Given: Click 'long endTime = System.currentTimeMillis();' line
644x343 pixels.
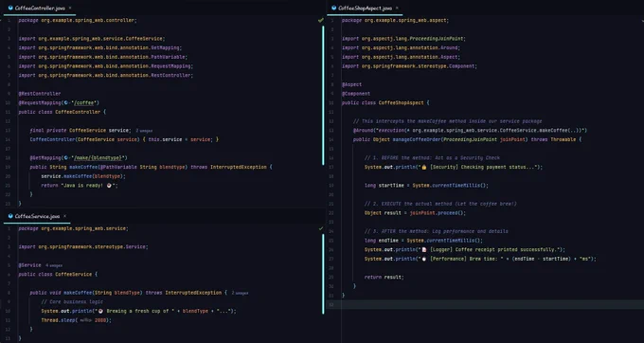Looking at the screenshot, I should (x=423, y=241).
